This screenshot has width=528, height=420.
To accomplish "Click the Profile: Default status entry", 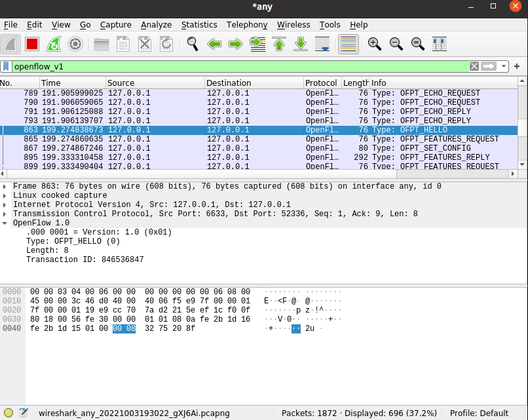I will pyautogui.click(x=479, y=413).
